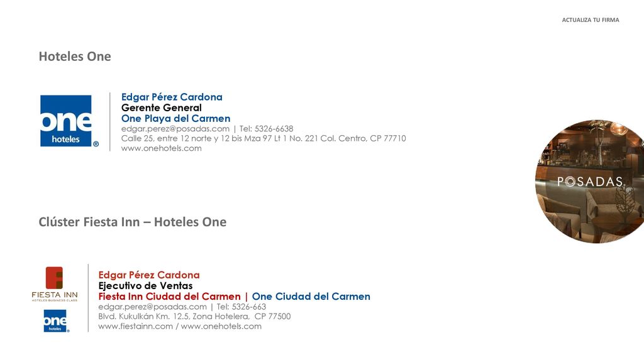The width and height of the screenshot is (644, 362).
Task: Click the Blvd. Kukulkán address line
Action: [194, 317]
